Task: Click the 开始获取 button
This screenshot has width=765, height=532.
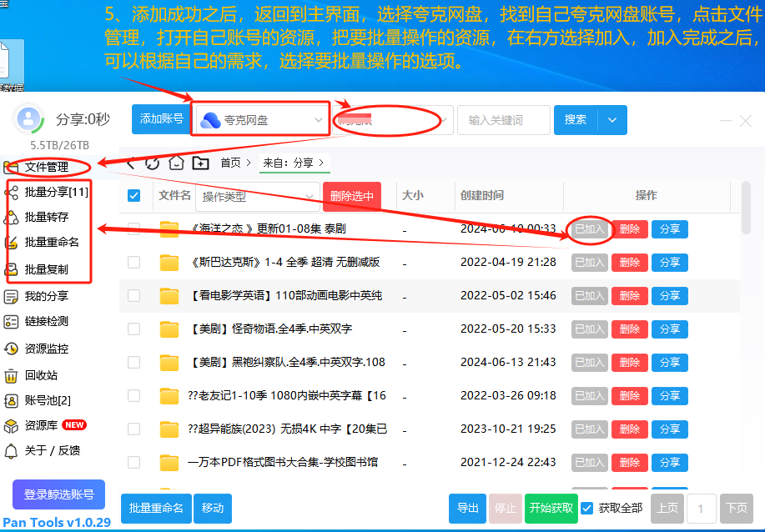Action: (551, 508)
